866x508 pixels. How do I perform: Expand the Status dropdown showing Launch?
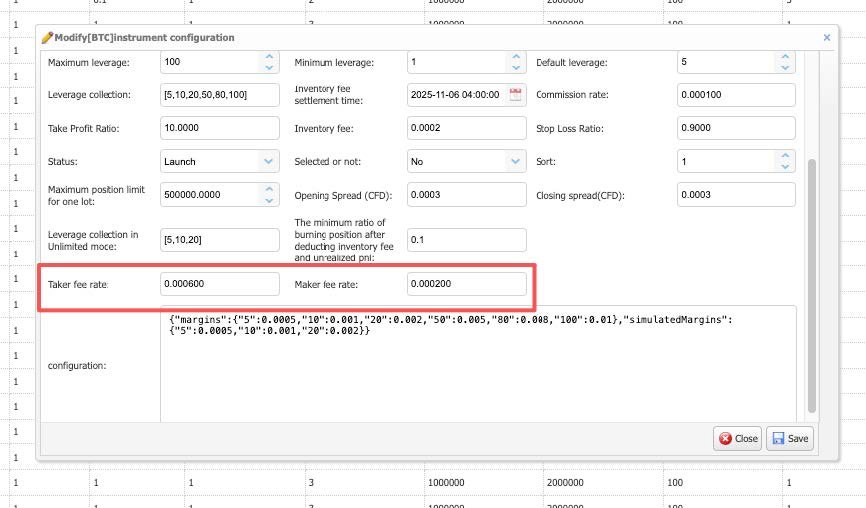coord(268,161)
